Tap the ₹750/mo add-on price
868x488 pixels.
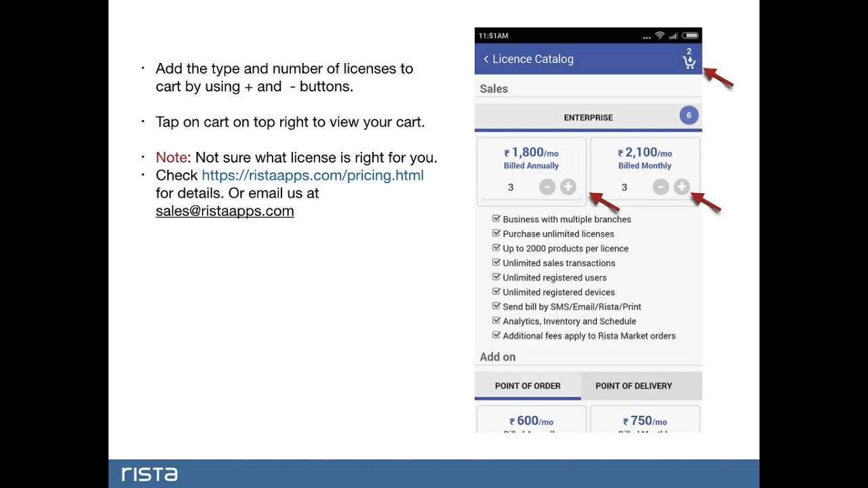coord(645,421)
